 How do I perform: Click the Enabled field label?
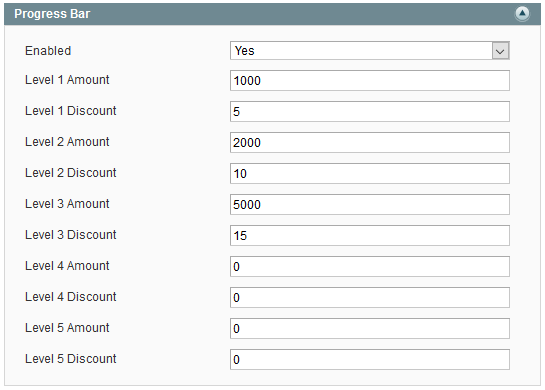[48, 51]
